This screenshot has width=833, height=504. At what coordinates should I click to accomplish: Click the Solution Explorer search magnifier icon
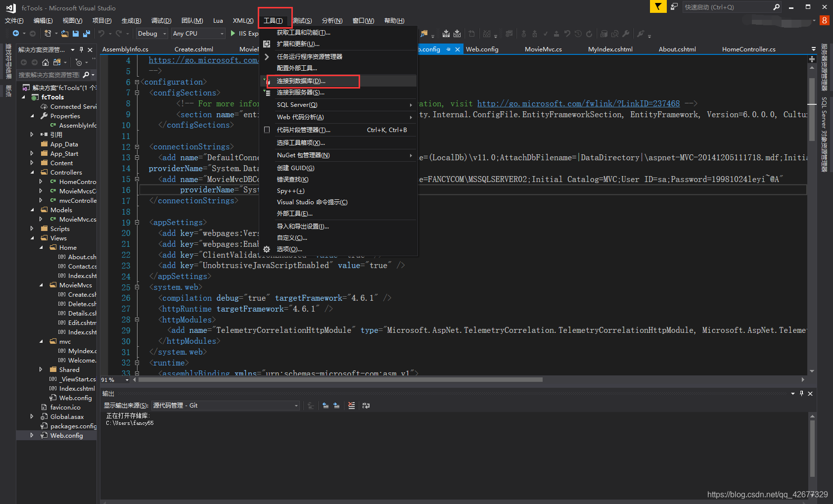pos(86,75)
